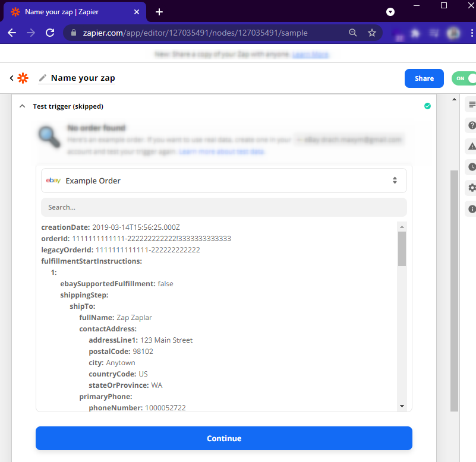476x462 pixels.
Task: Open the help question-mark icon in the sidebar
Action: (472, 125)
